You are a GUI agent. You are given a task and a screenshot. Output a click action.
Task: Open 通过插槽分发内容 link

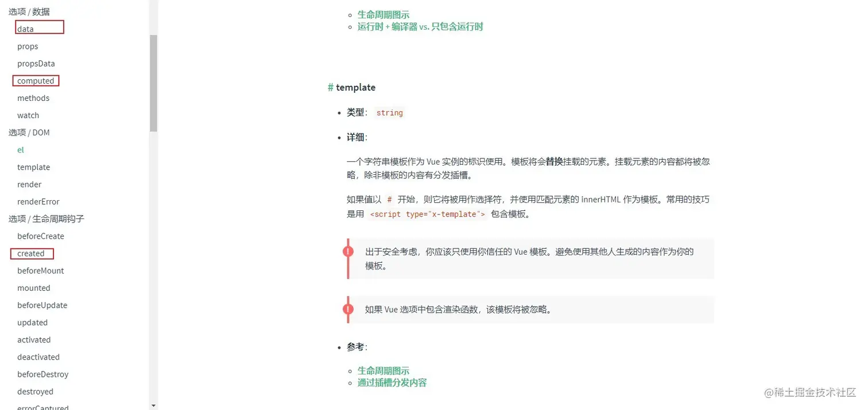click(392, 382)
